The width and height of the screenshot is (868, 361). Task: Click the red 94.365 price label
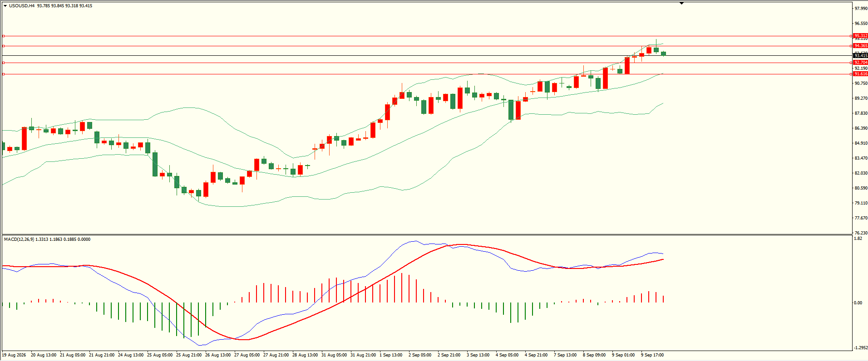[860, 46]
